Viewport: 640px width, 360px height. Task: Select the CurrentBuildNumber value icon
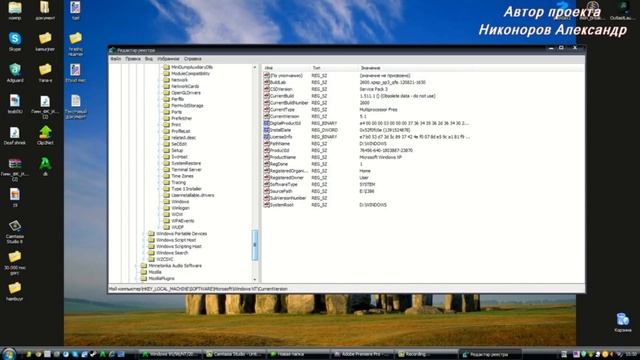coord(267,103)
